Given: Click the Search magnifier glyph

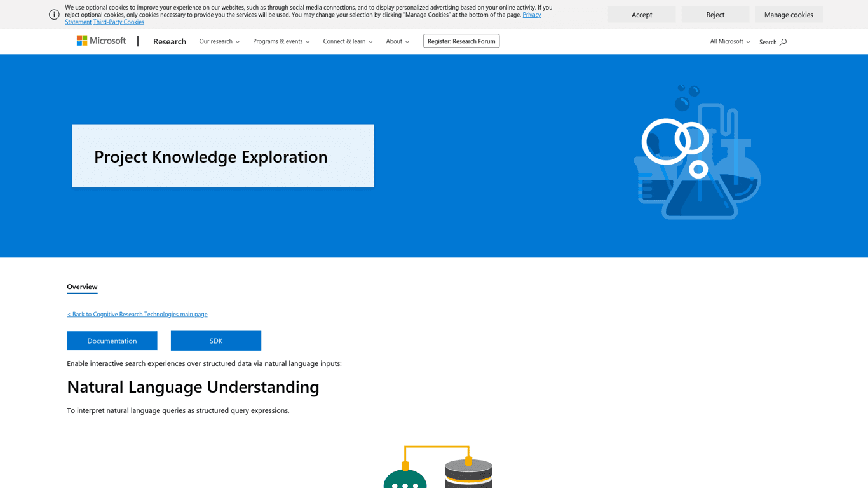Looking at the screenshot, I should [x=783, y=42].
